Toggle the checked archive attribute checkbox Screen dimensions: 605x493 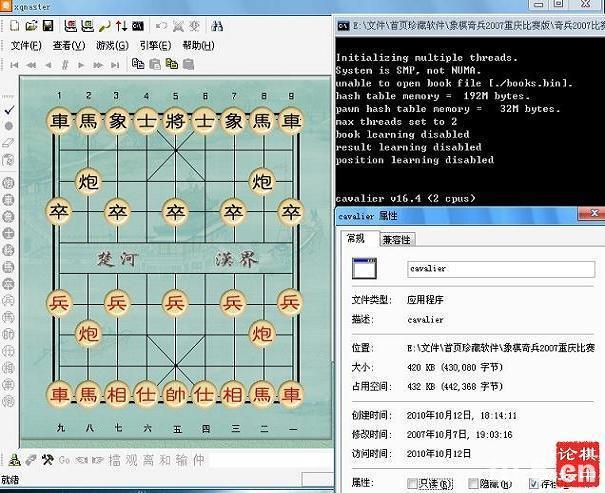point(534,483)
